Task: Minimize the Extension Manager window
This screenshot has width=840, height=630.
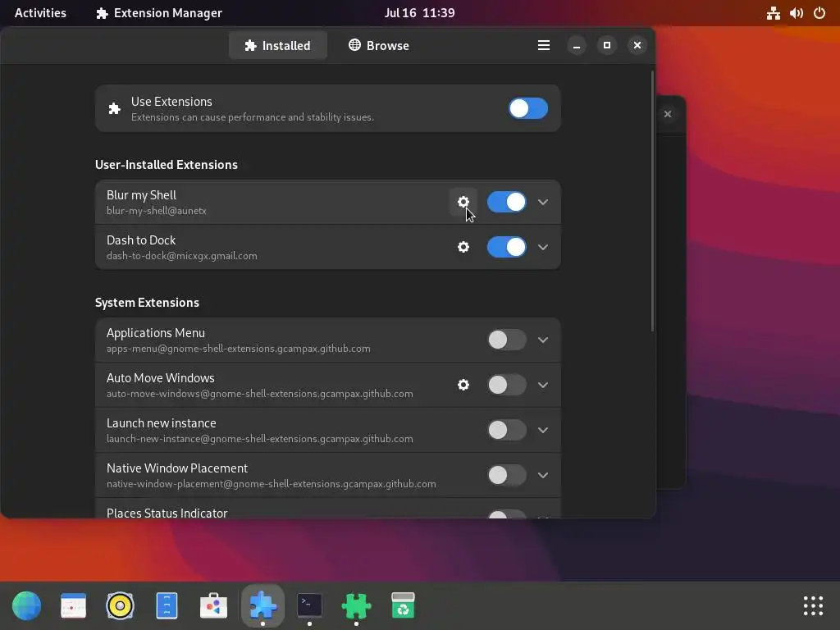Action: pyautogui.click(x=577, y=46)
